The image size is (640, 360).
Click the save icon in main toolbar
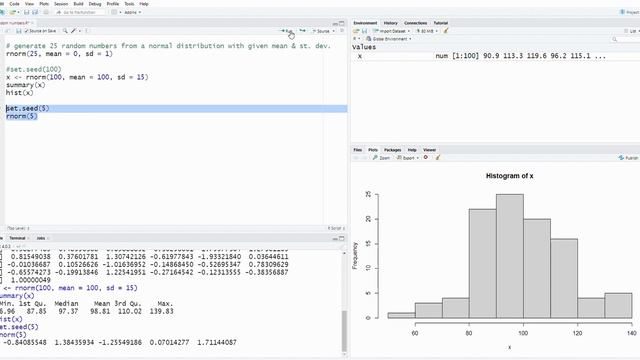(27, 12)
